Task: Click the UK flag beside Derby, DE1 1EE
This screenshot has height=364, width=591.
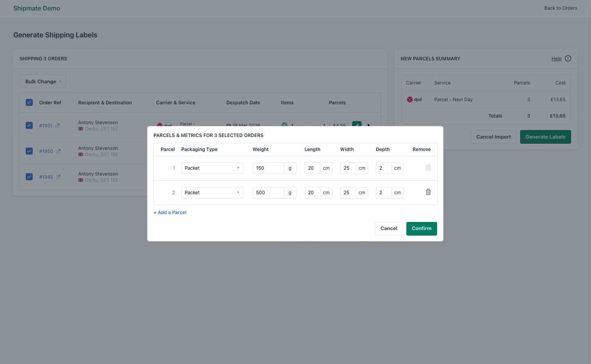Action: coord(81,128)
